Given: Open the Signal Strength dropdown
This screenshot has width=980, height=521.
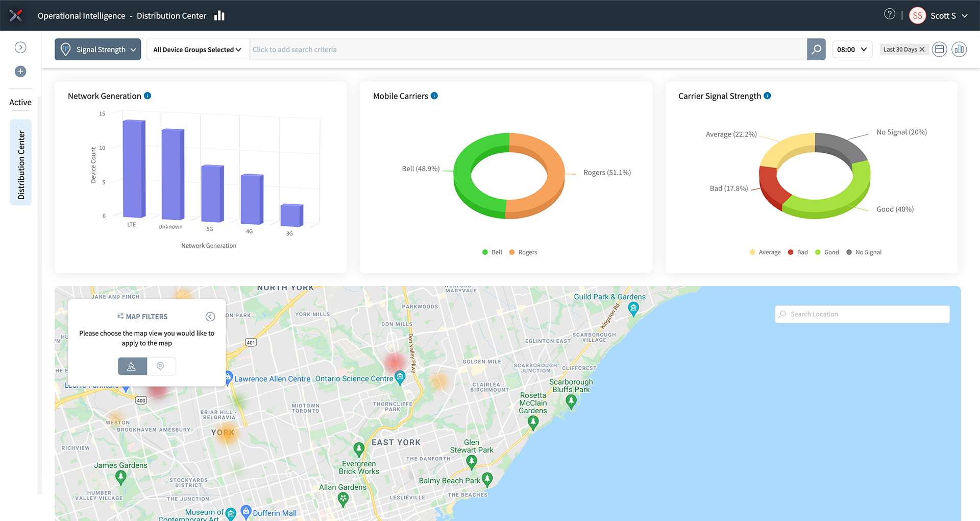Looking at the screenshot, I should click(98, 50).
